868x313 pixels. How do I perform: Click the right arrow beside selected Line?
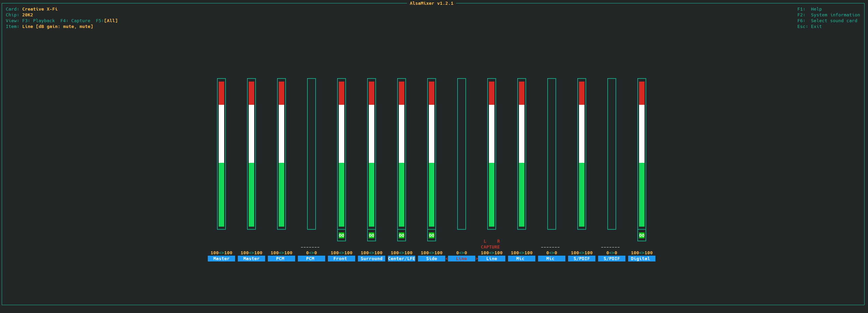tap(477, 259)
